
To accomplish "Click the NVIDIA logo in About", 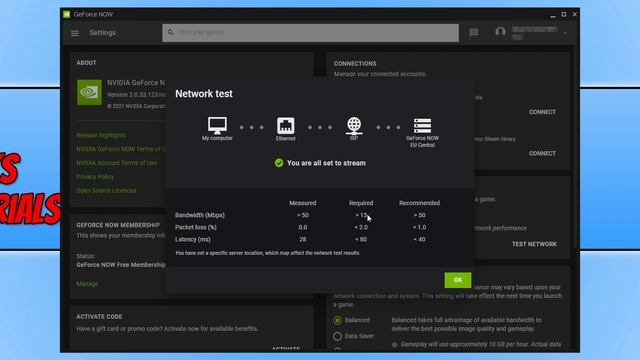I will tap(89, 92).
